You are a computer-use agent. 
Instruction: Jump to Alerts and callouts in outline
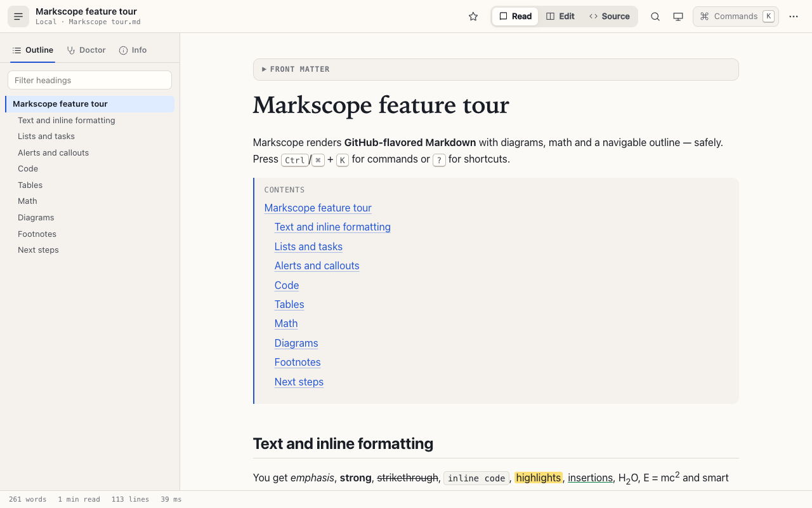[x=89, y=153]
